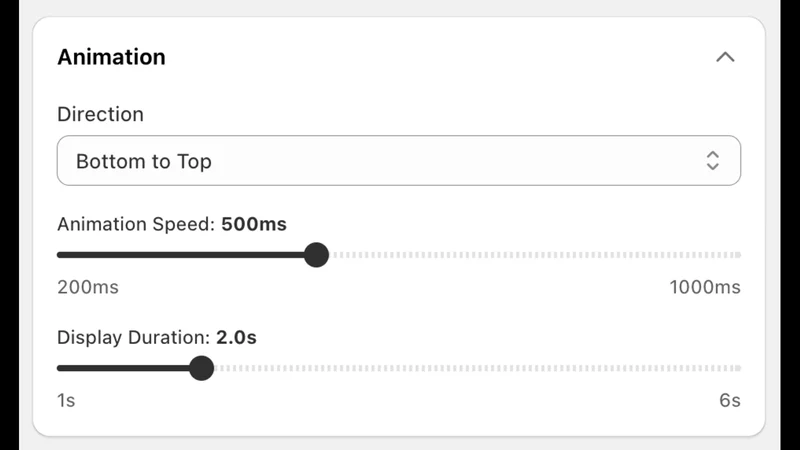Click the Direction field label
Image resolution: width=800 pixels, height=450 pixels.
101,114
